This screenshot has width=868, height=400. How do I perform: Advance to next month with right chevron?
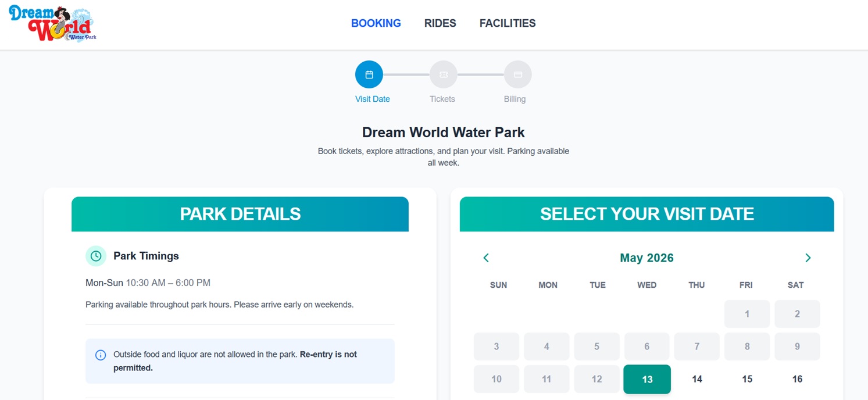point(808,258)
